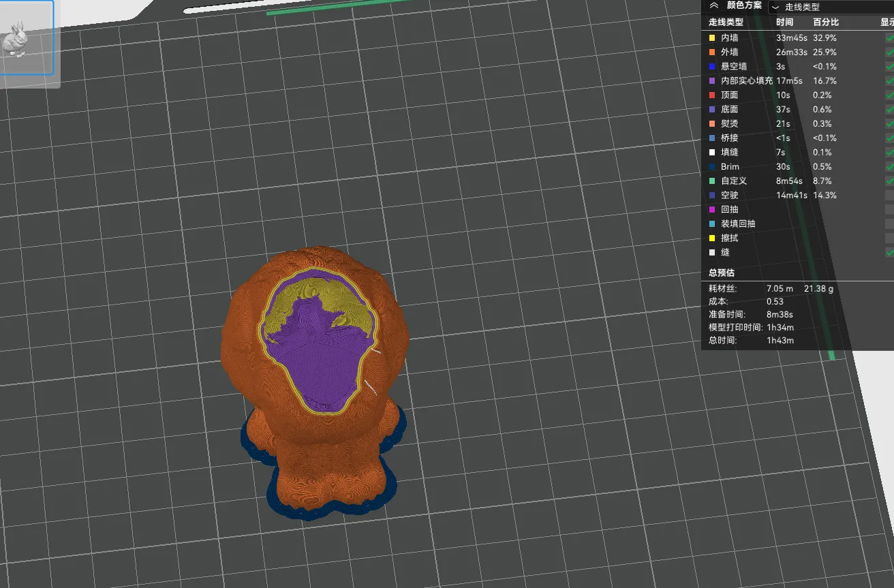Click the 回抽 magenta color swatch

click(x=713, y=210)
